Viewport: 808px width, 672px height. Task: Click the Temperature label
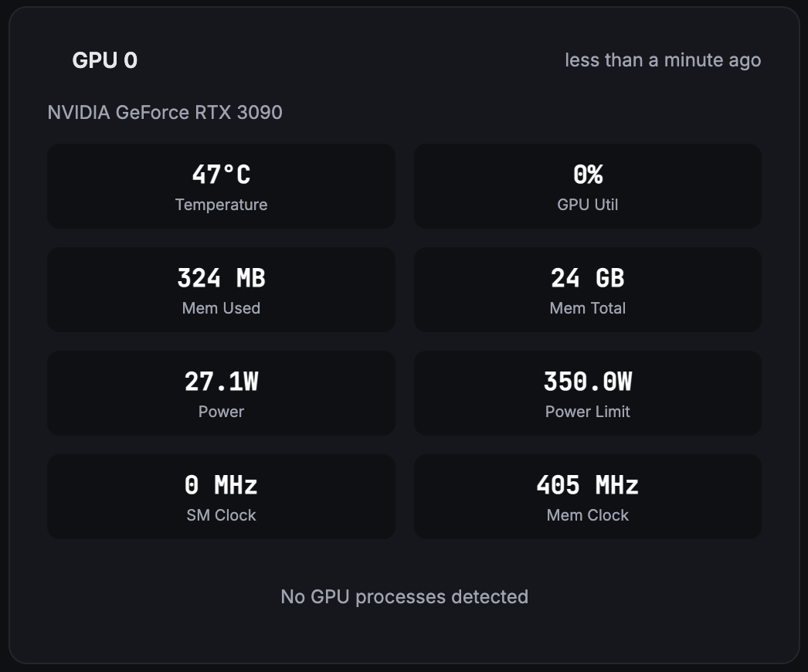click(x=221, y=205)
